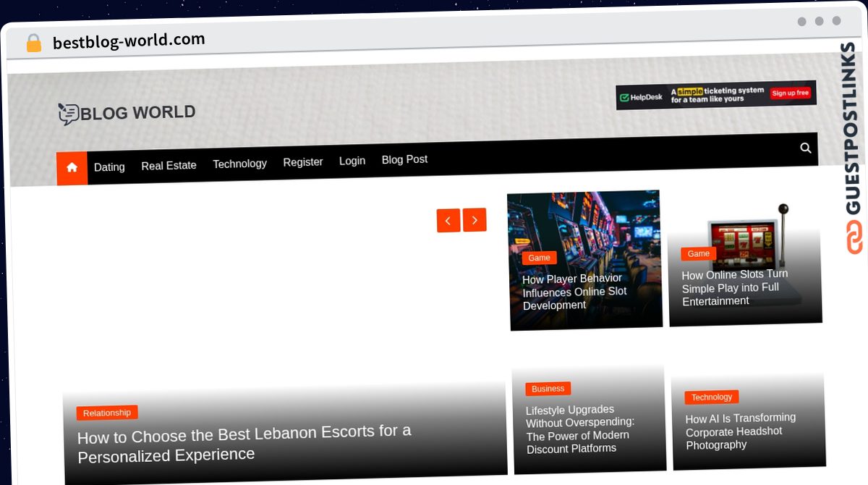Click the Relationship category tag
The height and width of the screenshot is (485, 868).
pos(107,413)
